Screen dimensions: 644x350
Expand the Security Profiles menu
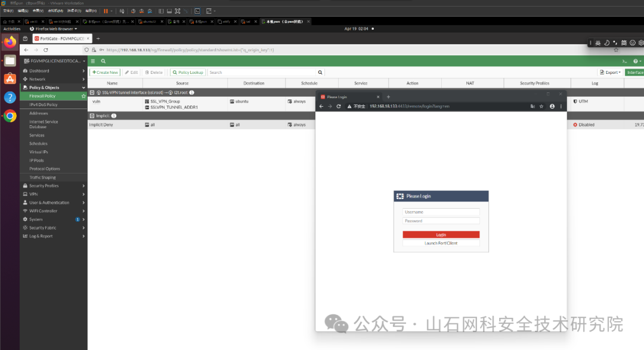point(54,185)
